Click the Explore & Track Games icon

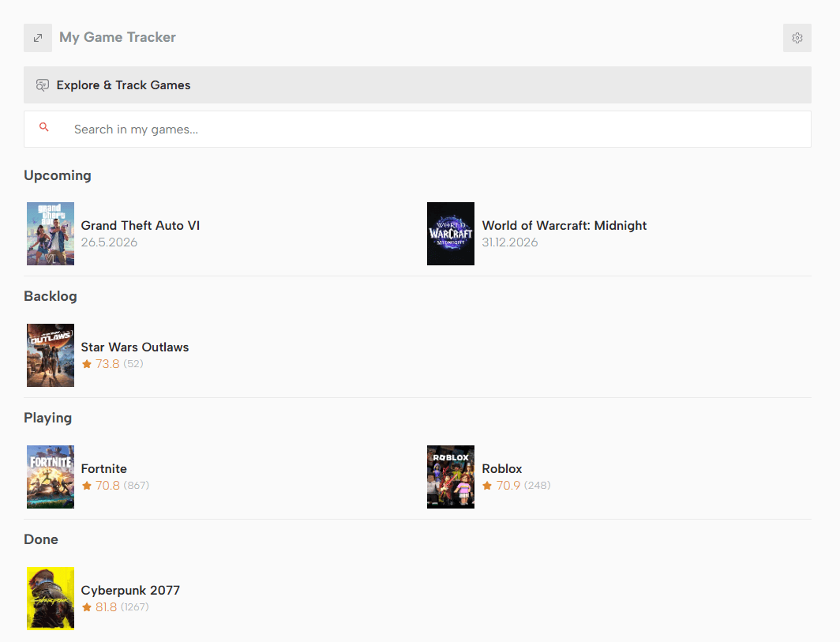(x=43, y=85)
